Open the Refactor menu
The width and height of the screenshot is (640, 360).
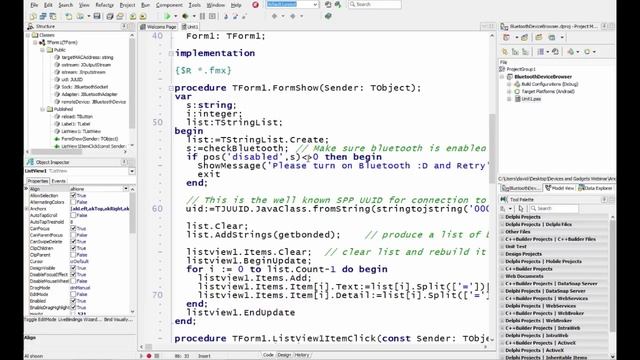coord(104,5)
